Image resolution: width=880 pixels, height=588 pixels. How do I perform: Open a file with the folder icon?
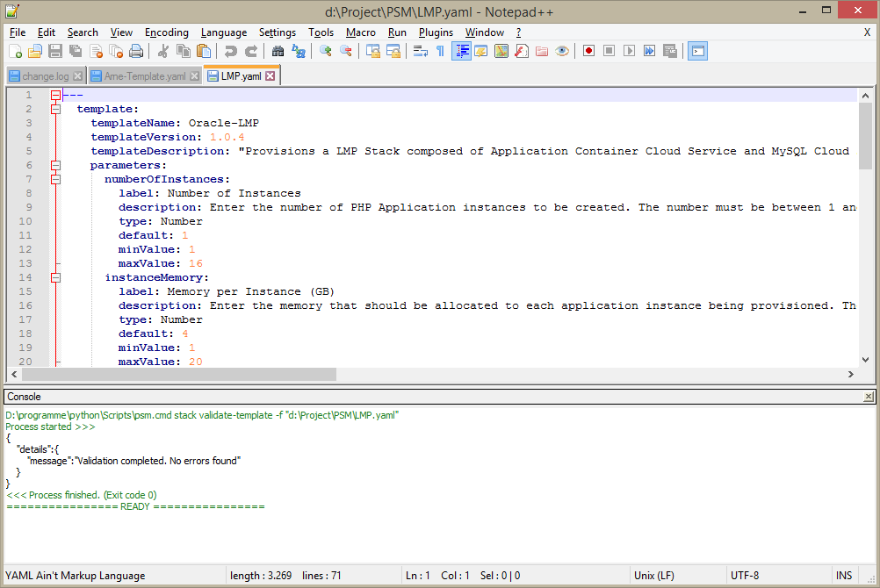coord(35,52)
